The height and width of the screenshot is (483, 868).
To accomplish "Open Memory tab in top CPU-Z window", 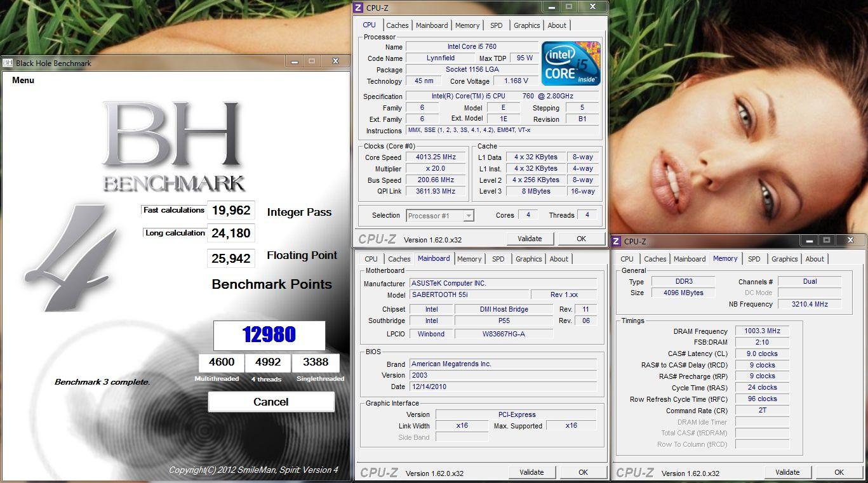I will (x=467, y=25).
